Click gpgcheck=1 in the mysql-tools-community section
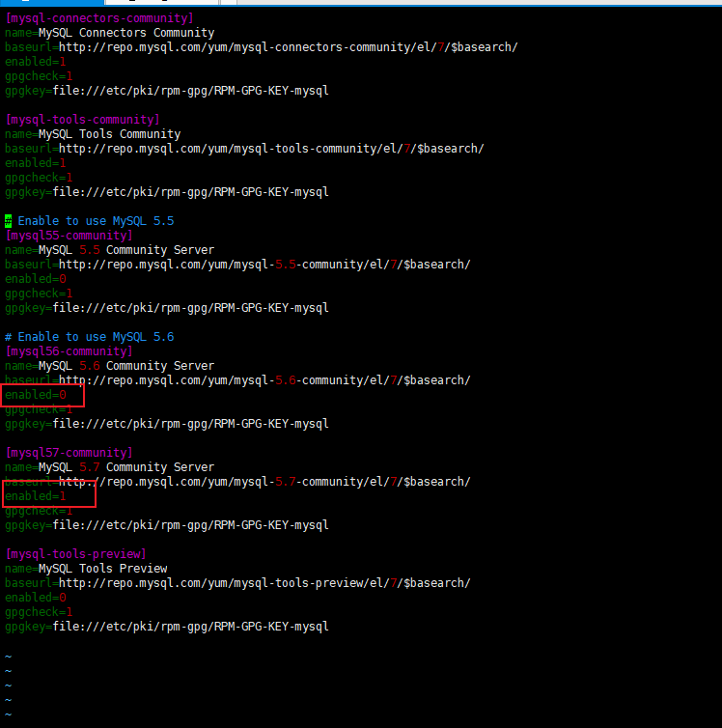722x728 pixels. [39, 178]
